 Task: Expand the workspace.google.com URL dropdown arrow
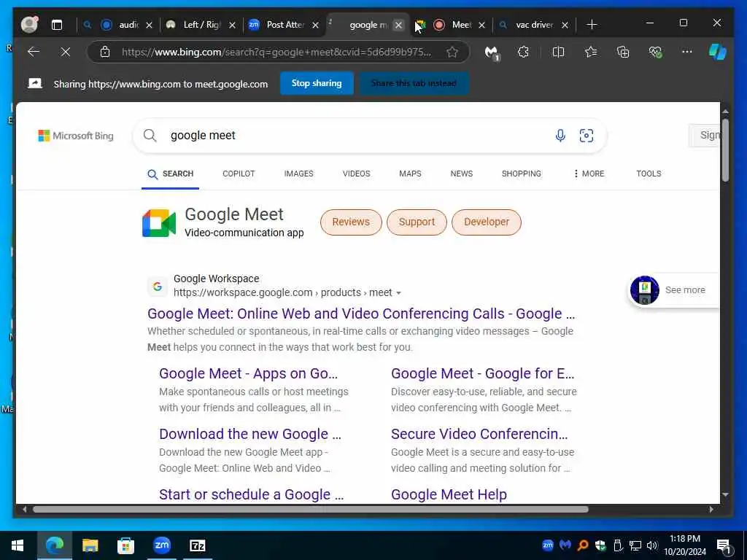pos(399,293)
